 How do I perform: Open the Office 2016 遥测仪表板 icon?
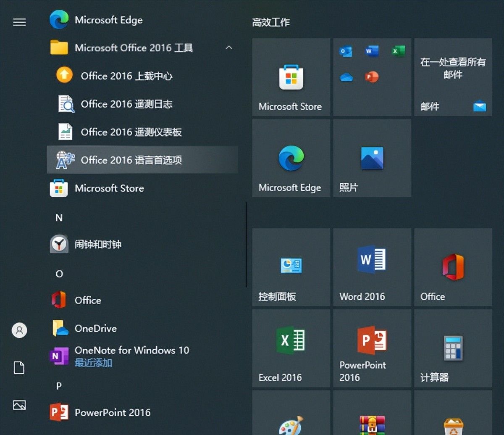point(65,132)
